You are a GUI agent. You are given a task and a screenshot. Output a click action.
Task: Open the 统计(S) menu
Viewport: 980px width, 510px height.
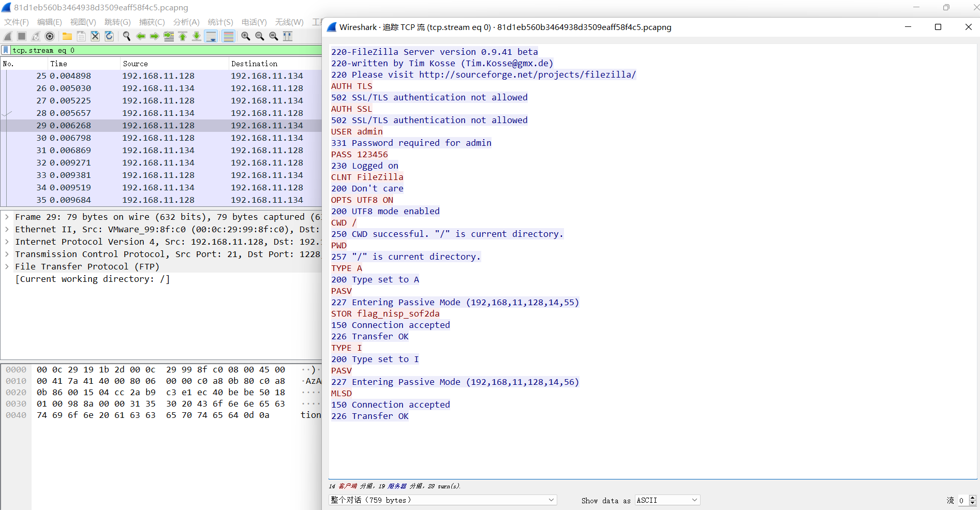tap(220, 22)
